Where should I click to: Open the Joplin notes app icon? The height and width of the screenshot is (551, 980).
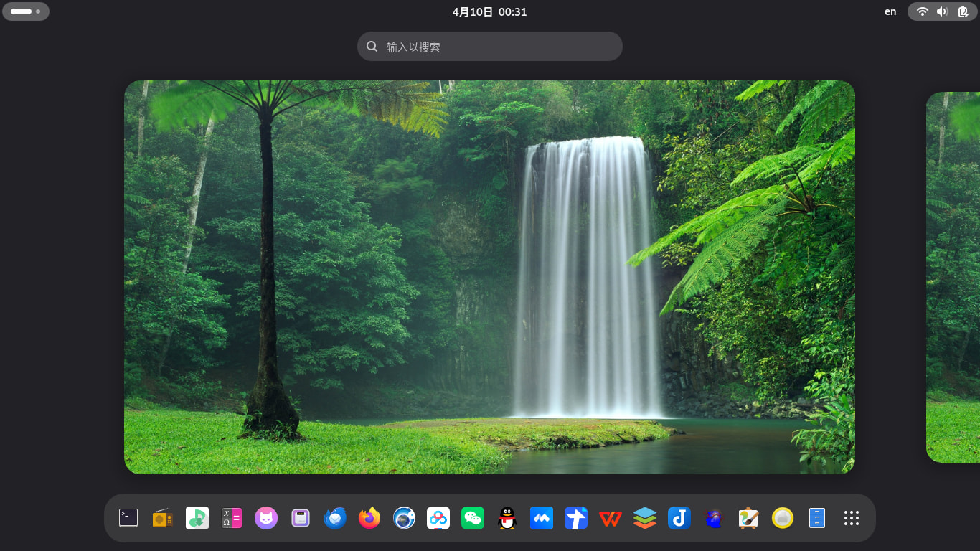[x=679, y=518]
